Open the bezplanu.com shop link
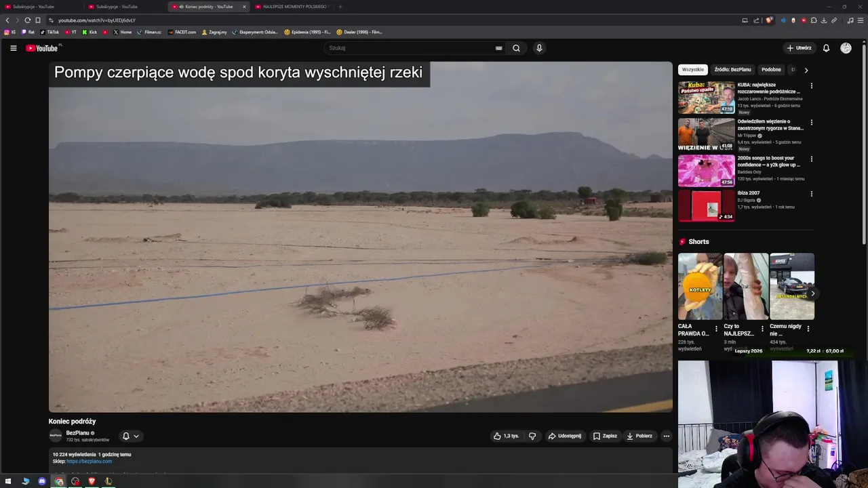This screenshot has width=868, height=488. point(89,462)
